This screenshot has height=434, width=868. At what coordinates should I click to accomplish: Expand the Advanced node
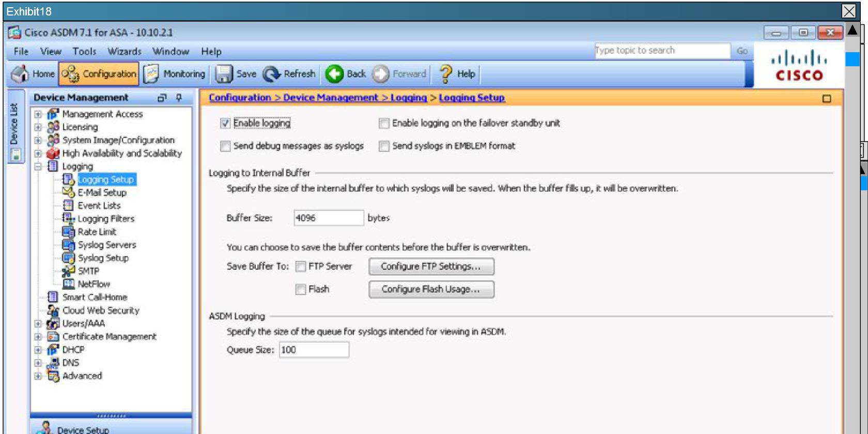[x=38, y=376]
